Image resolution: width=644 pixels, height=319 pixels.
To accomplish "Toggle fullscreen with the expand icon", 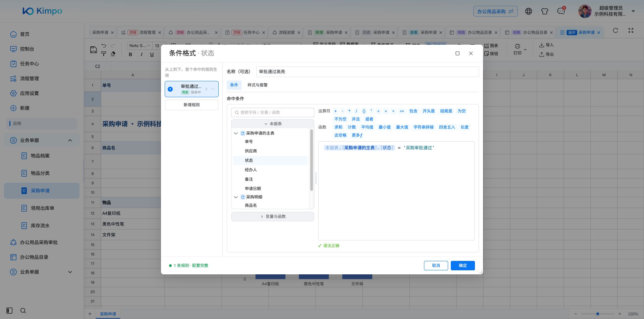I will (x=631, y=31).
